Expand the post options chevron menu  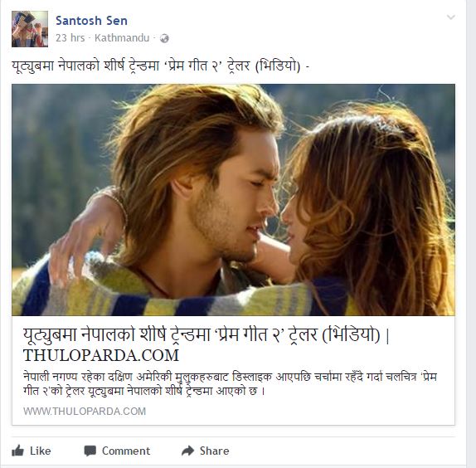click(x=451, y=17)
